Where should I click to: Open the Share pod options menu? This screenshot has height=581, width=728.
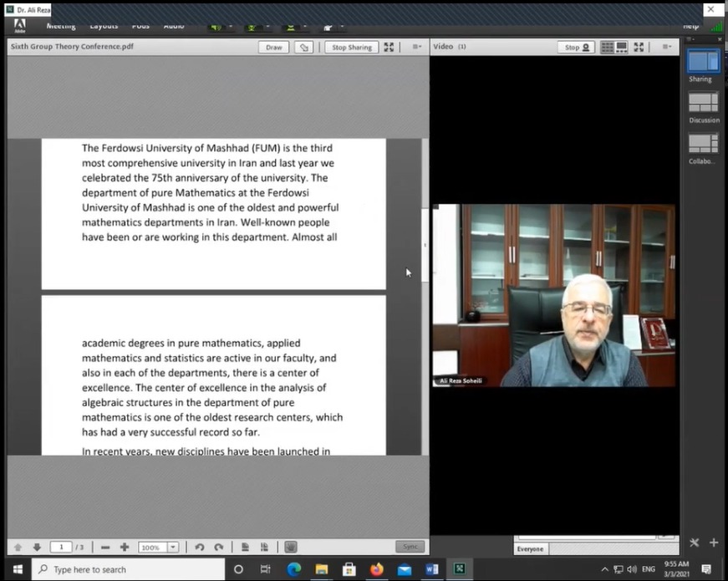[416, 48]
